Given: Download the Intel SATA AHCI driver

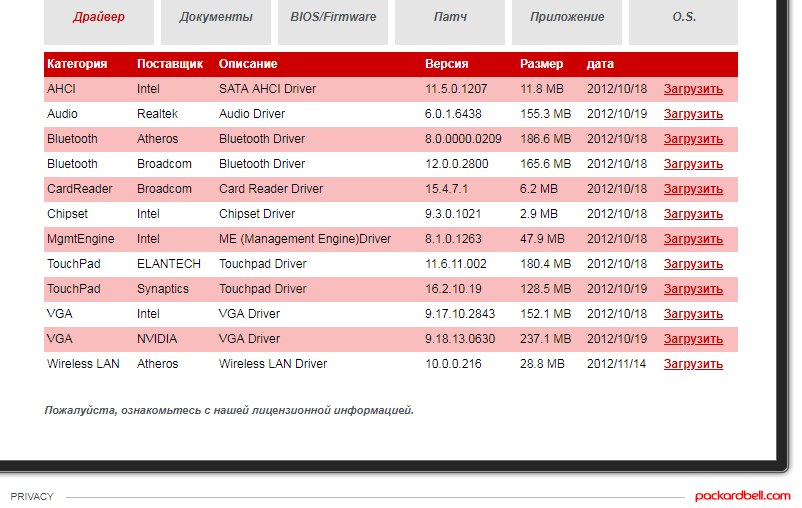Looking at the screenshot, I should (693, 89).
